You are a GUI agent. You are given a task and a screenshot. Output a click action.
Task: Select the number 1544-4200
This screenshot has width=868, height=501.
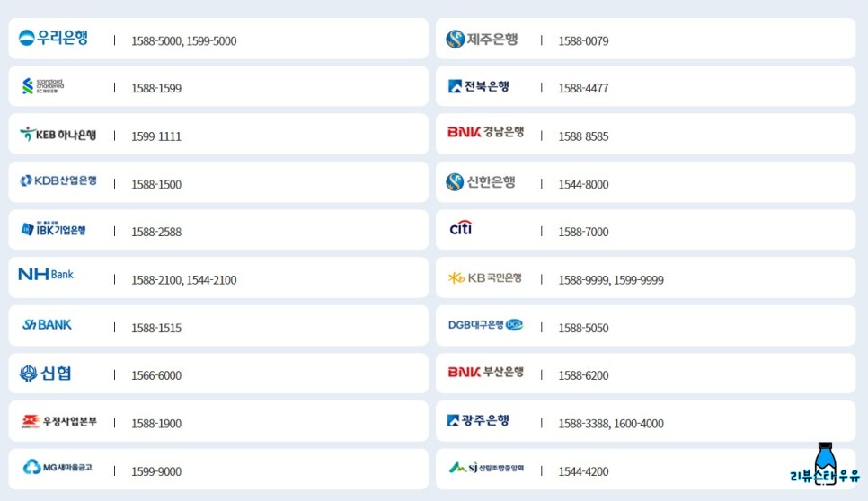coord(583,471)
